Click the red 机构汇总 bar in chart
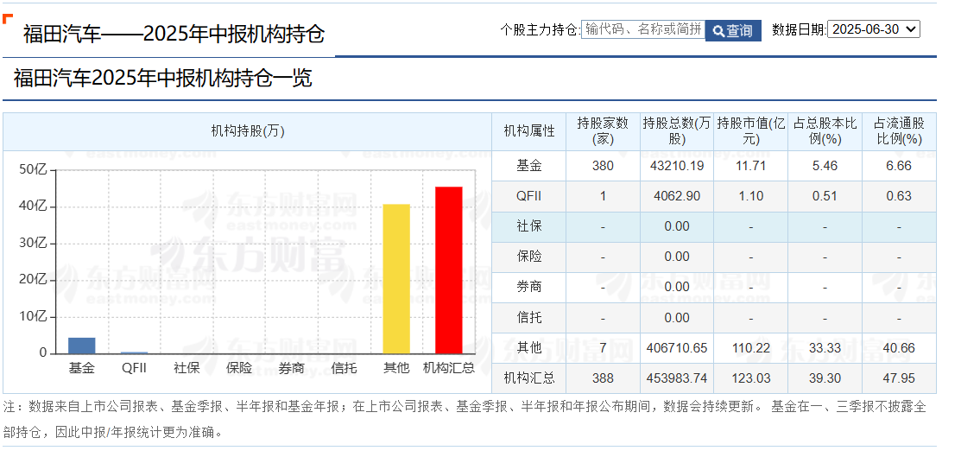 coord(449,270)
